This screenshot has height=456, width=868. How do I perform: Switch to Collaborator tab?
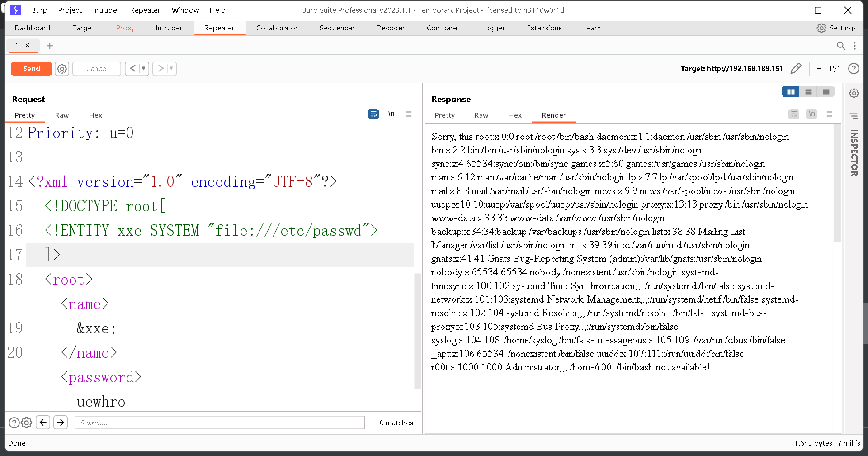pos(277,28)
